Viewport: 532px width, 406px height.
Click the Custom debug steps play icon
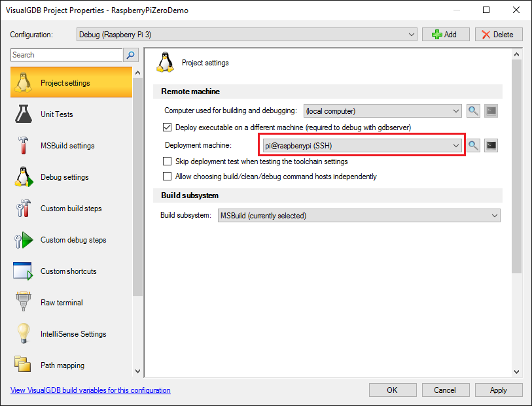tap(24, 239)
